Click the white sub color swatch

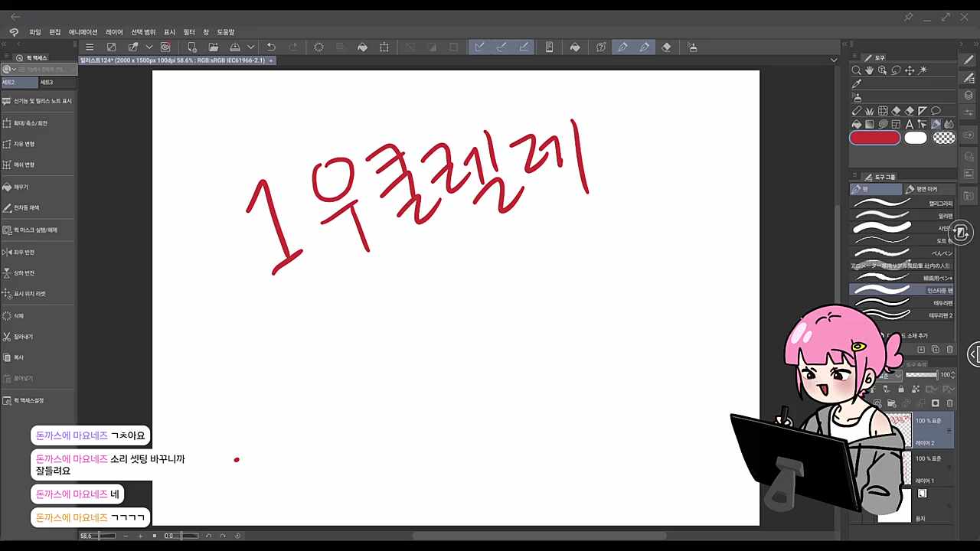[x=916, y=138]
